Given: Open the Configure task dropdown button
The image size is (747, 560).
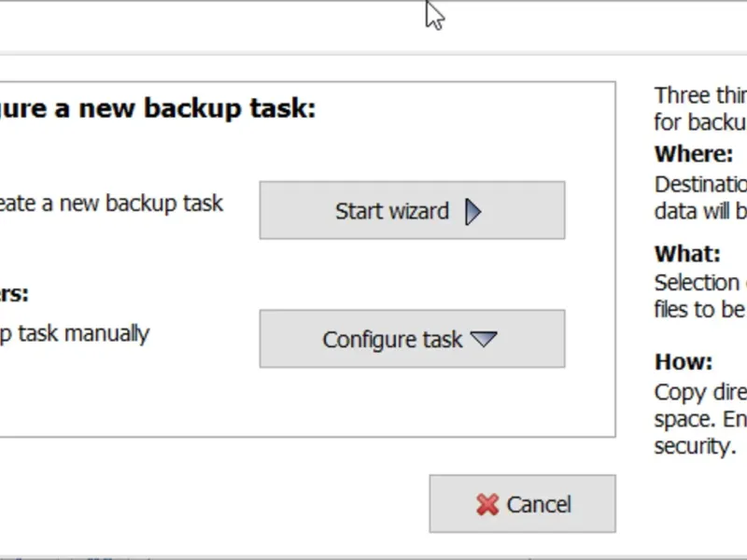Looking at the screenshot, I should pos(411,339).
